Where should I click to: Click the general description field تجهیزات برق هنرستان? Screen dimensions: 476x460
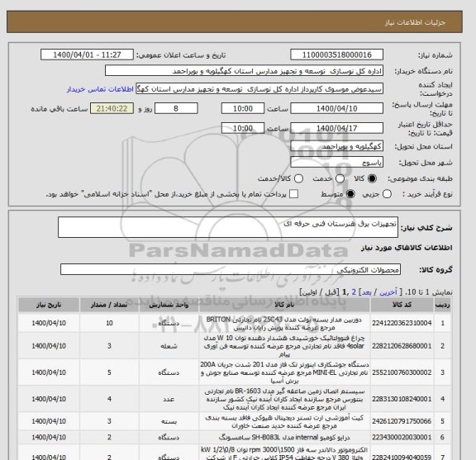228,227
